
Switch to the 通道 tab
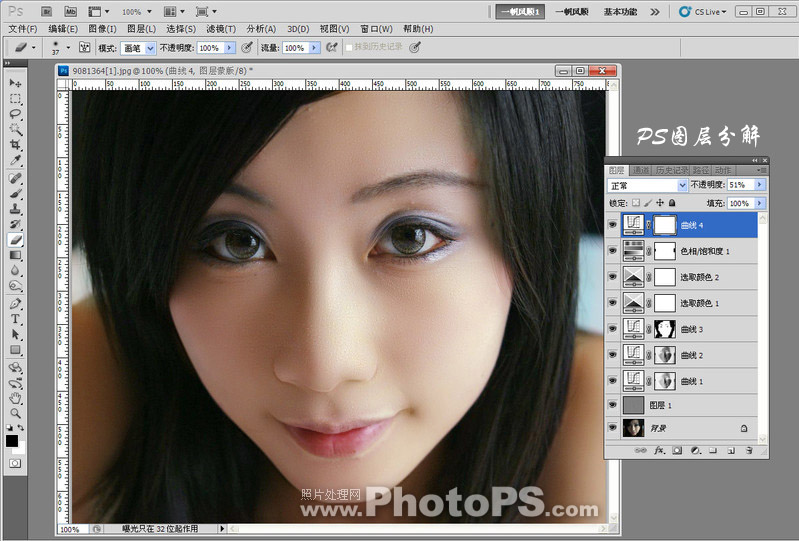641,170
